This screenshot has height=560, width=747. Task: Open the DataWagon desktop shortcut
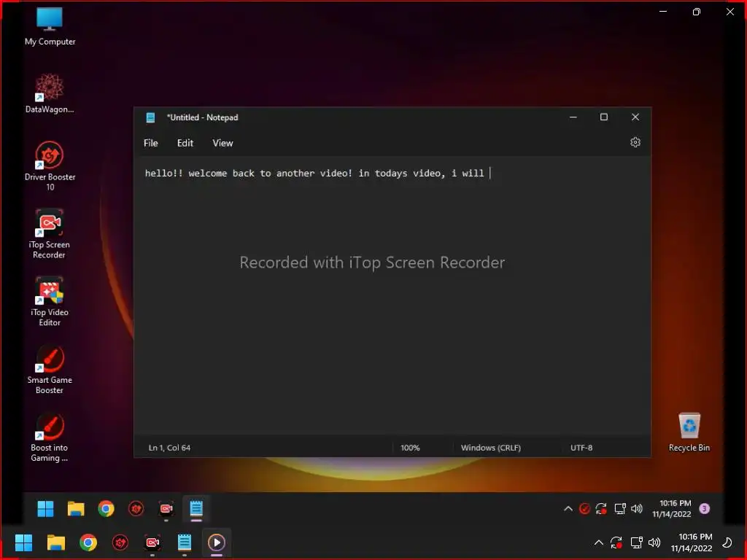tap(50, 93)
